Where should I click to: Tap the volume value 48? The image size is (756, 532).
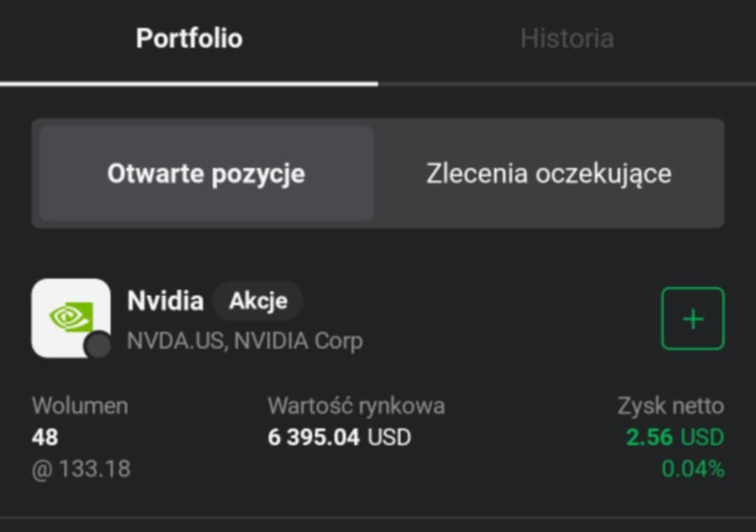tap(45, 437)
